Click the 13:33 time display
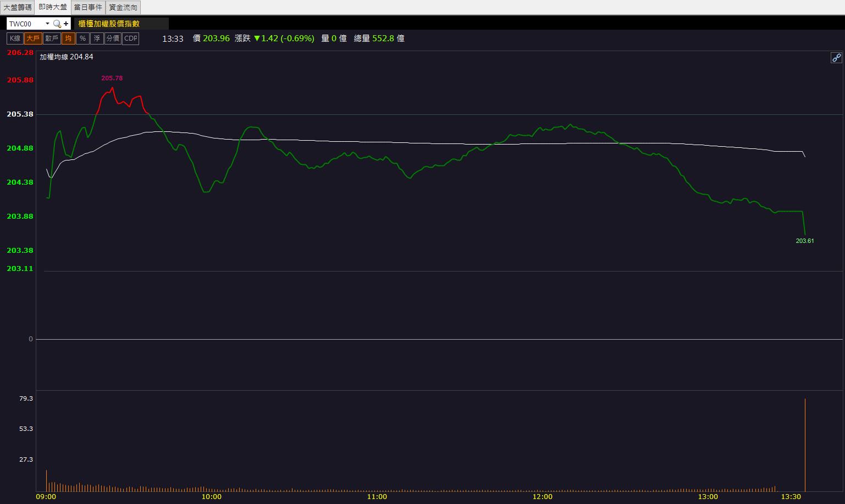This screenshot has width=845, height=504. [x=173, y=38]
